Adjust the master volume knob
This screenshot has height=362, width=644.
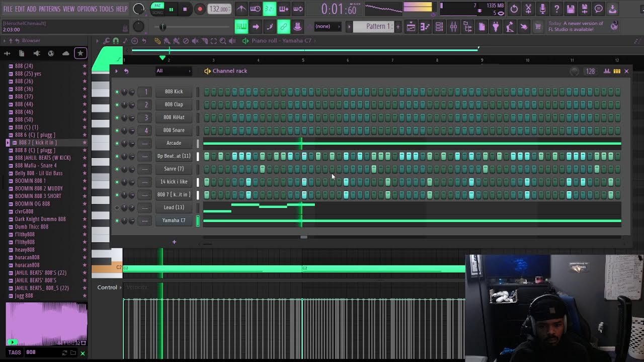(x=138, y=9)
